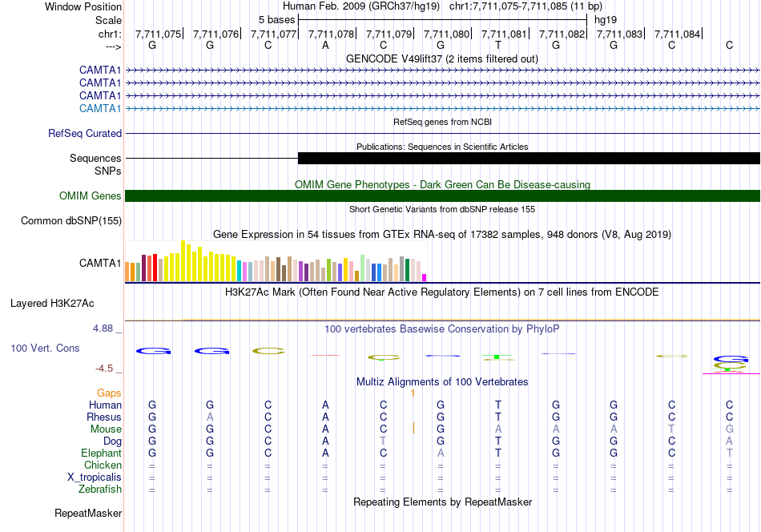Select the SNPs label under Sequences
The image size is (761, 532).
[108, 171]
